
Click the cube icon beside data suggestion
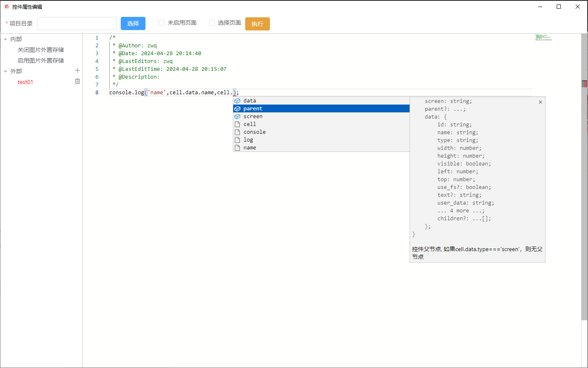(x=237, y=101)
